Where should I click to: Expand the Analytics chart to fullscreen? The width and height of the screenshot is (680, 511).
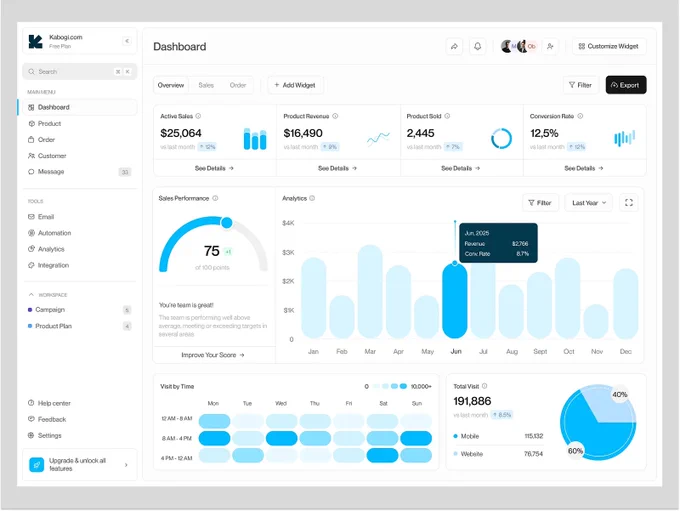pyautogui.click(x=629, y=203)
